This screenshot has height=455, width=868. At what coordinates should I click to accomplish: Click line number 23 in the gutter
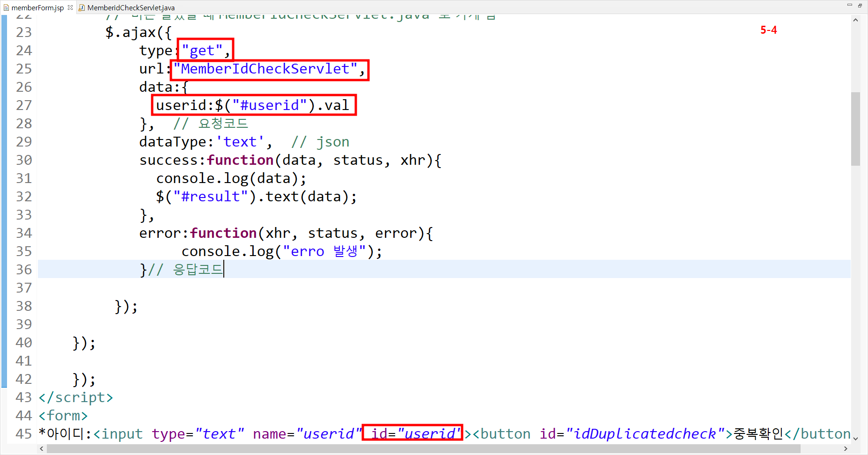[x=24, y=32]
